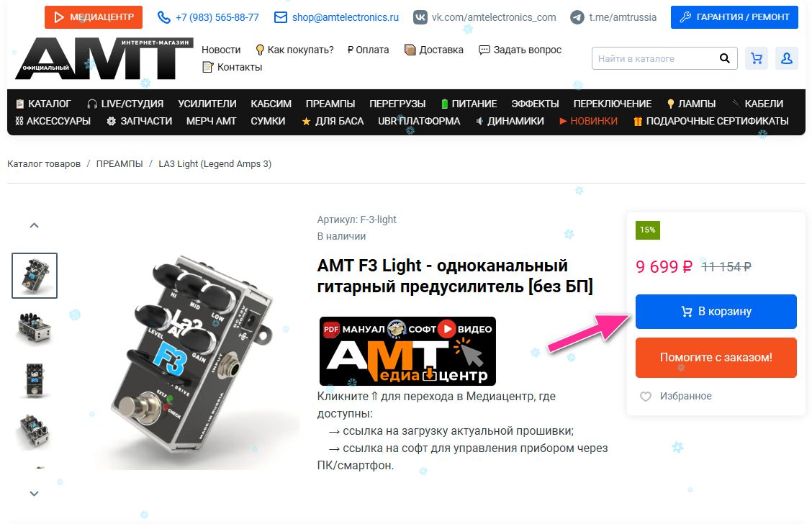Open the КАТАЛОГ menu
This screenshot has height=524, width=812.
[x=43, y=104]
